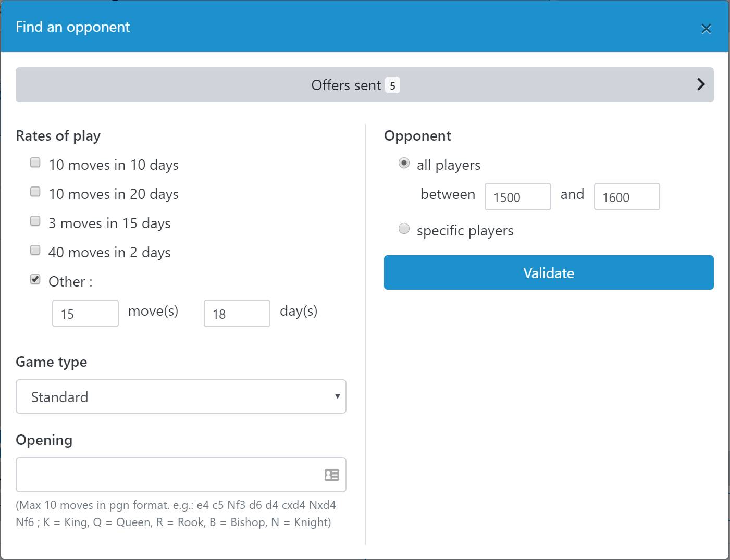The width and height of the screenshot is (730, 560).
Task: Click the maximum rating field 1600
Action: pos(627,196)
